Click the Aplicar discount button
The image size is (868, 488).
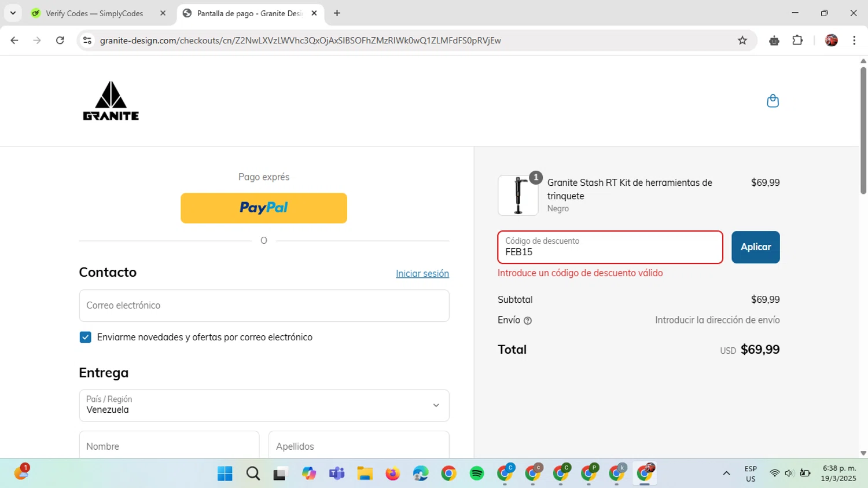pos(756,247)
